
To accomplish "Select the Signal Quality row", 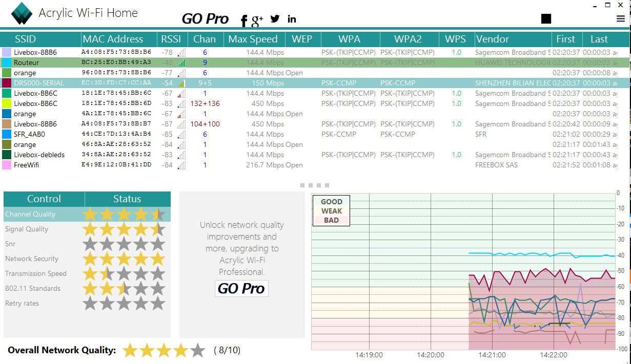I will pos(87,229).
